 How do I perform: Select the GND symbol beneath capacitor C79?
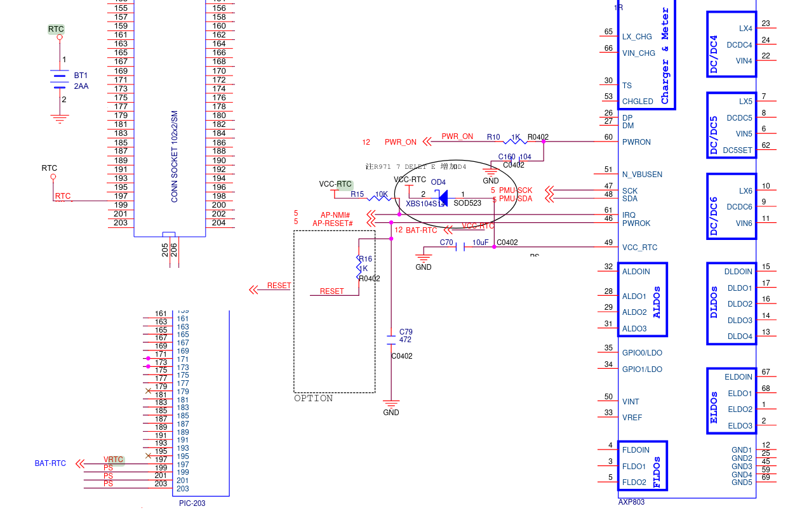point(391,403)
